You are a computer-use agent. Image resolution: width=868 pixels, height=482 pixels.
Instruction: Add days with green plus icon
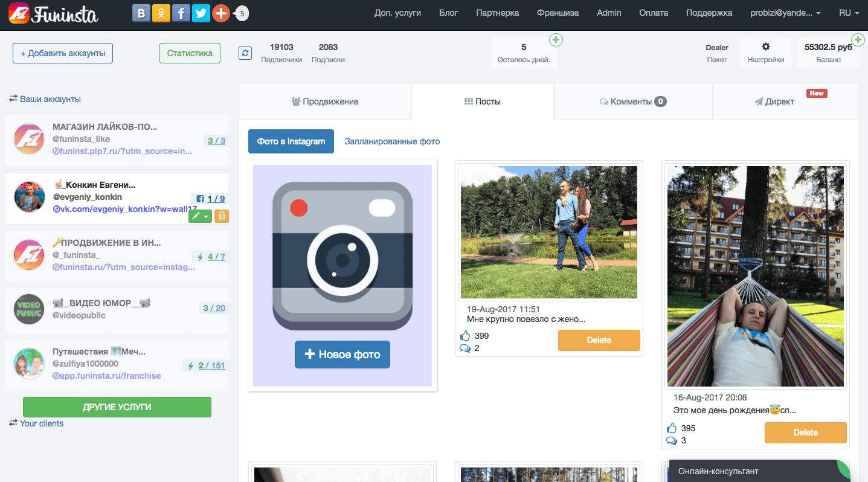556,40
